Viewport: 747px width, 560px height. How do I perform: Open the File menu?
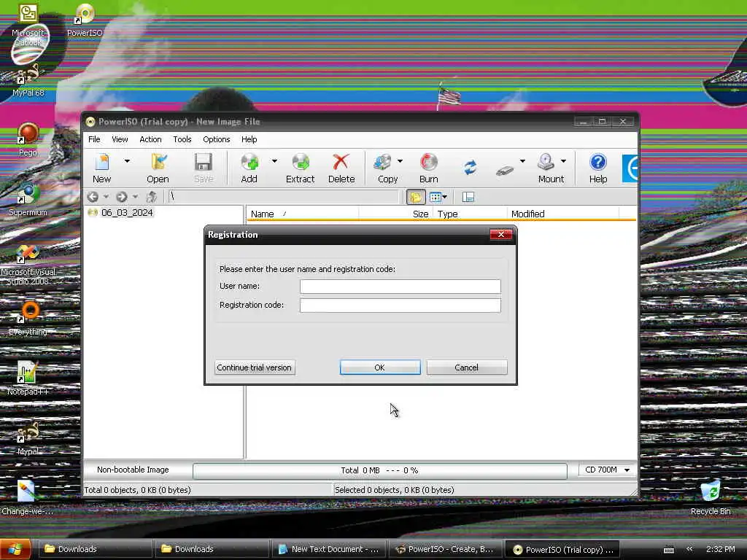point(94,139)
